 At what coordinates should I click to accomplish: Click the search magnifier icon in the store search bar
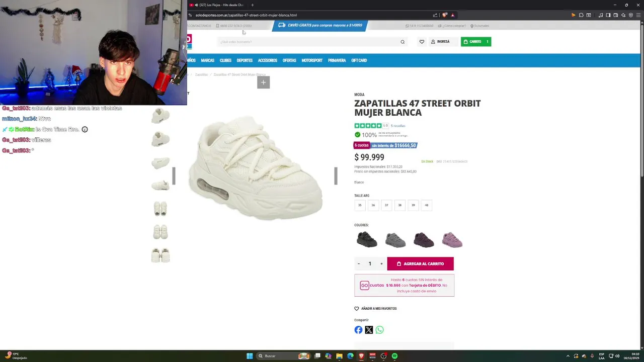coord(403,42)
